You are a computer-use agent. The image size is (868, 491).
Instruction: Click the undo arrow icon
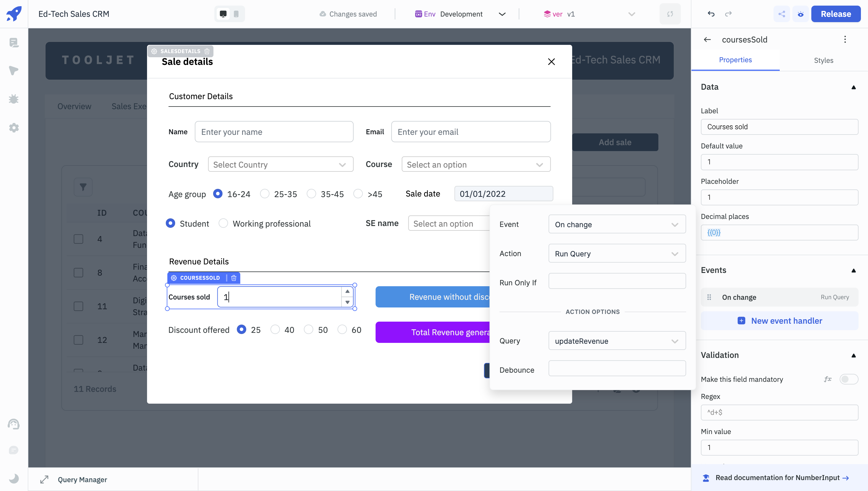pyautogui.click(x=711, y=14)
